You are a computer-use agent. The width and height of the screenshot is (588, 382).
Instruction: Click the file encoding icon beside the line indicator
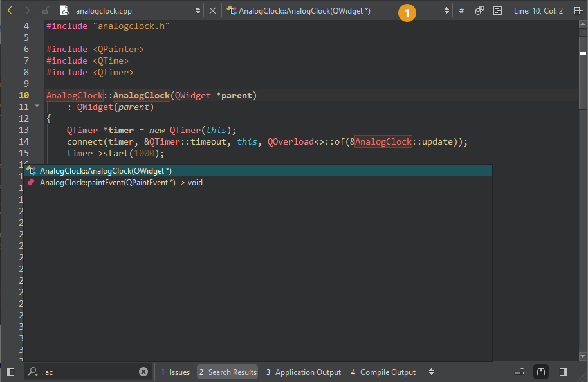tap(497, 11)
